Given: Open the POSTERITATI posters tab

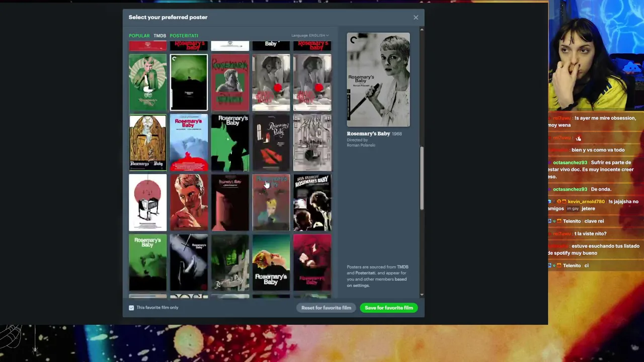Looking at the screenshot, I should pyautogui.click(x=184, y=36).
